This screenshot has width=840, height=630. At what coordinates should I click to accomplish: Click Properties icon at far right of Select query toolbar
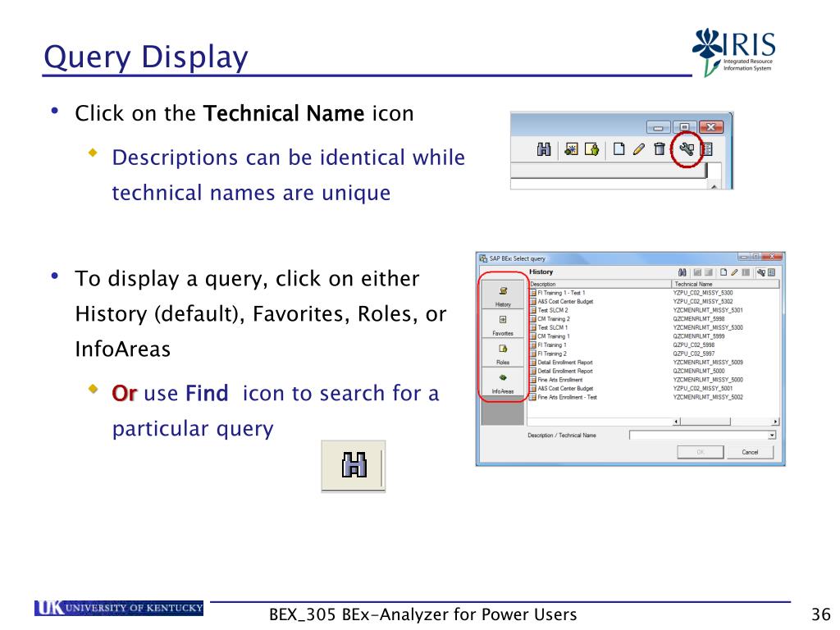[x=771, y=272]
